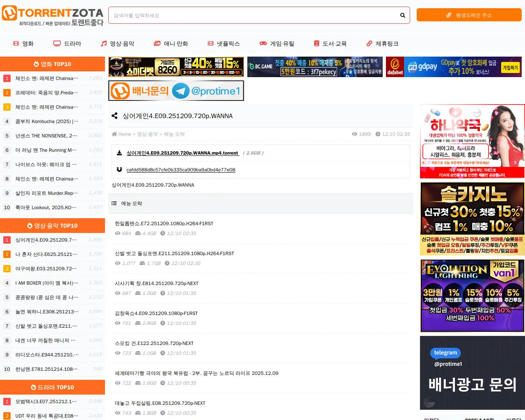Open the BC.GAME banner ad
Viewport: 525px width, 420px height.
(x=315, y=67)
